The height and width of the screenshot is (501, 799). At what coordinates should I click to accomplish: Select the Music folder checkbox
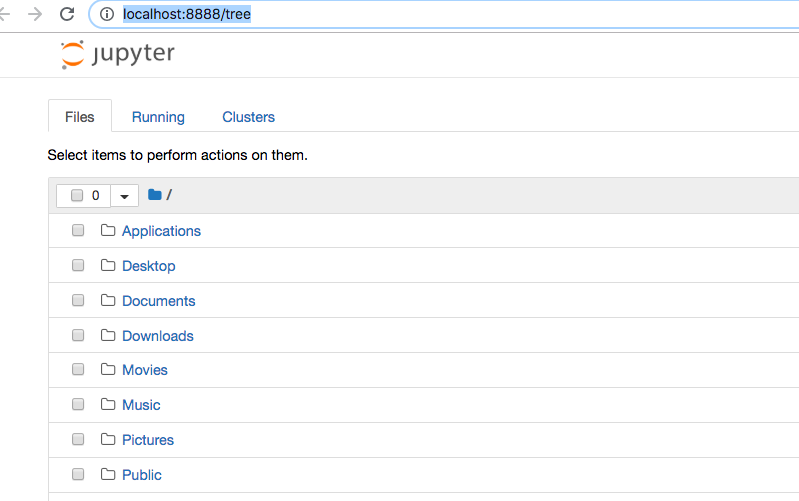pos(78,405)
